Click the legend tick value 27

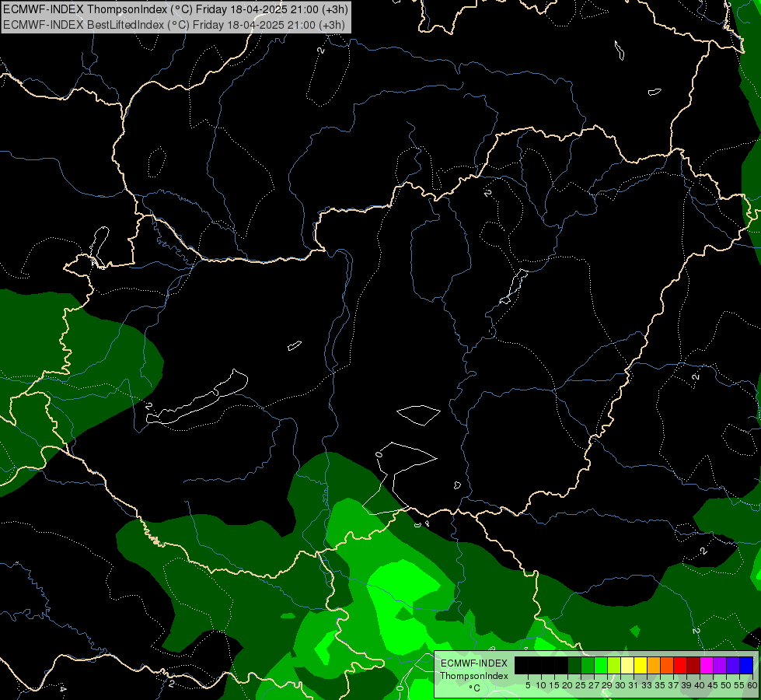click(594, 685)
